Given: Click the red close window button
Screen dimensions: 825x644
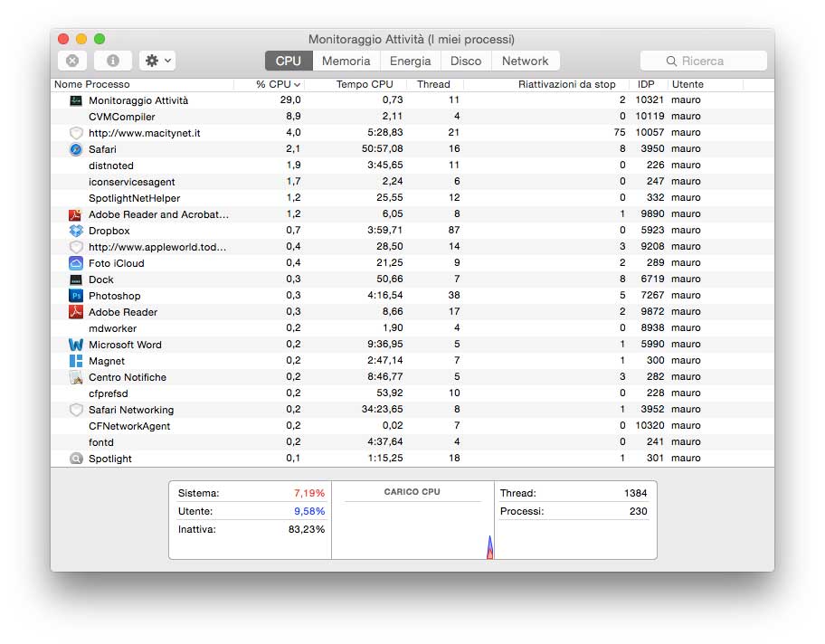Looking at the screenshot, I should pyautogui.click(x=63, y=39).
